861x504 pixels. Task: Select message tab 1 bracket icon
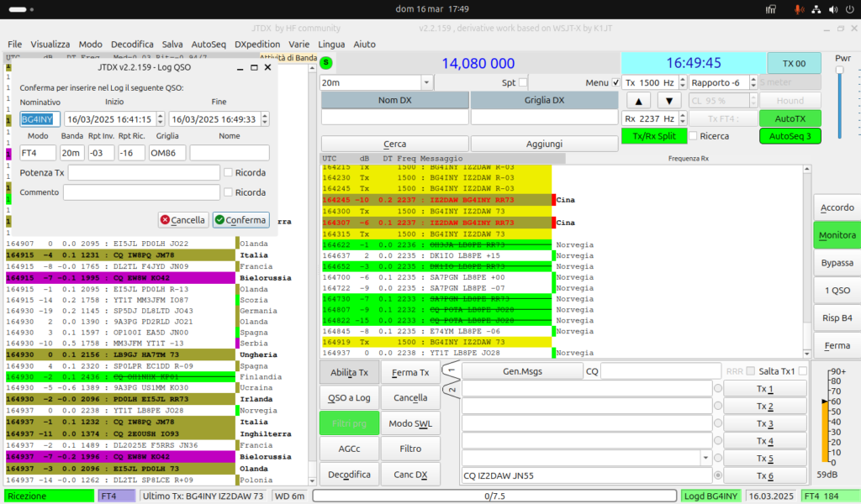point(451,370)
